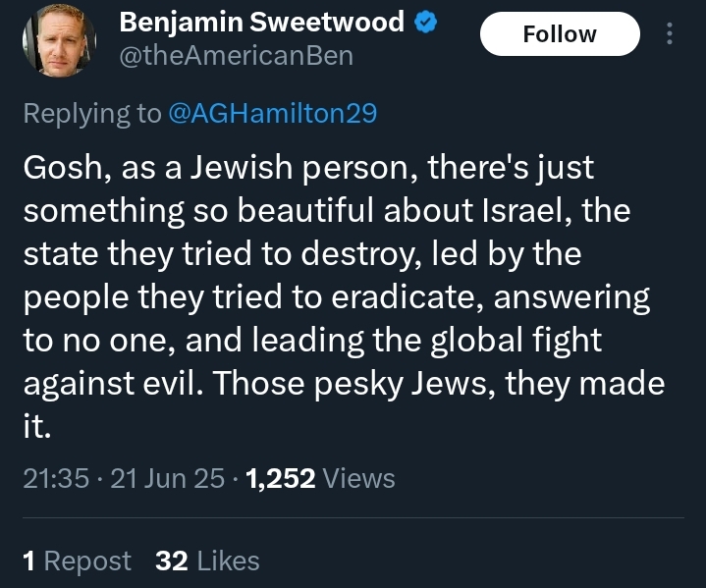Open the Likes label link
Viewport: 706px width, 588px height.
pos(228,561)
